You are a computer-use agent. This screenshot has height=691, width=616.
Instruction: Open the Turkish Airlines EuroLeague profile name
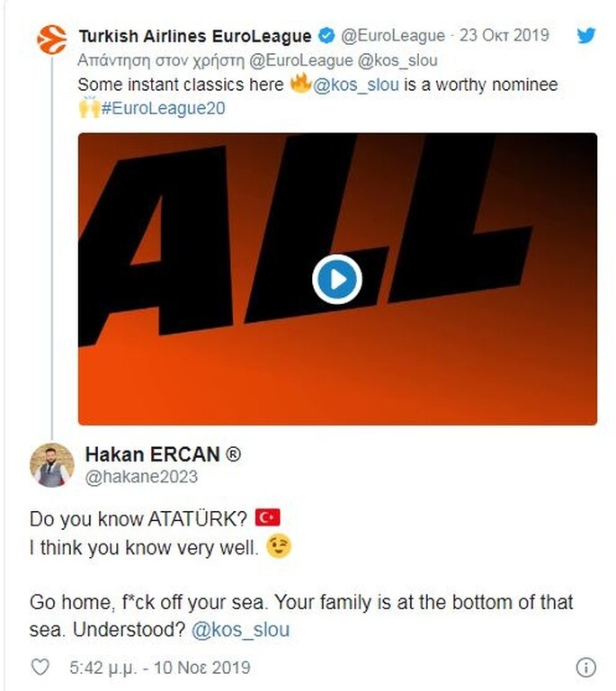tap(195, 37)
